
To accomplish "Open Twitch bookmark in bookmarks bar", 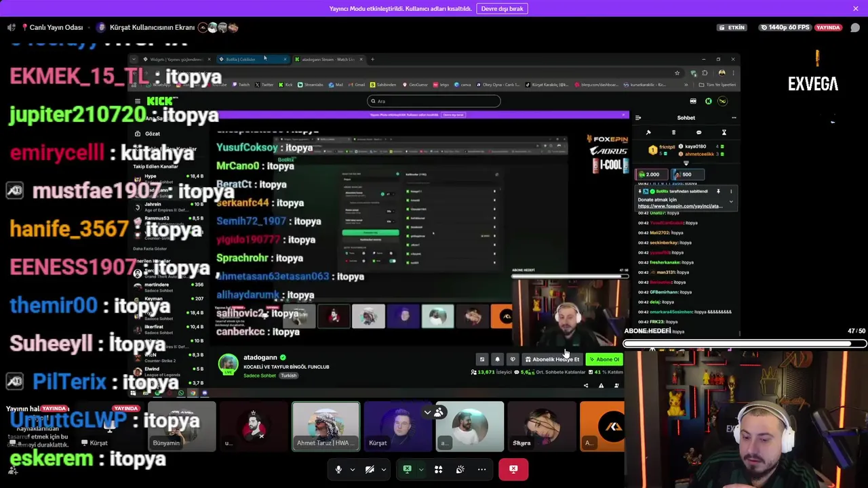I will tap(241, 85).
